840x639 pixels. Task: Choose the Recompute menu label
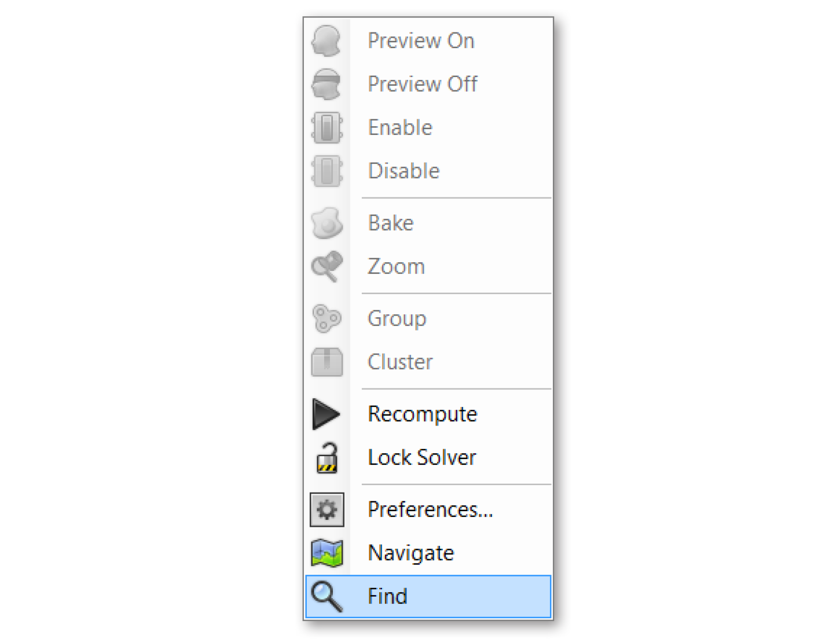423,414
